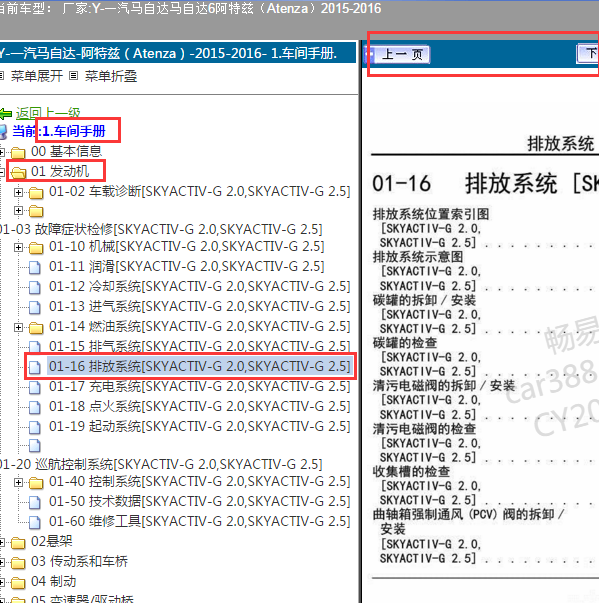
Task: Open 01-20 巡航控制系统 page
Action: (x=161, y=464)
